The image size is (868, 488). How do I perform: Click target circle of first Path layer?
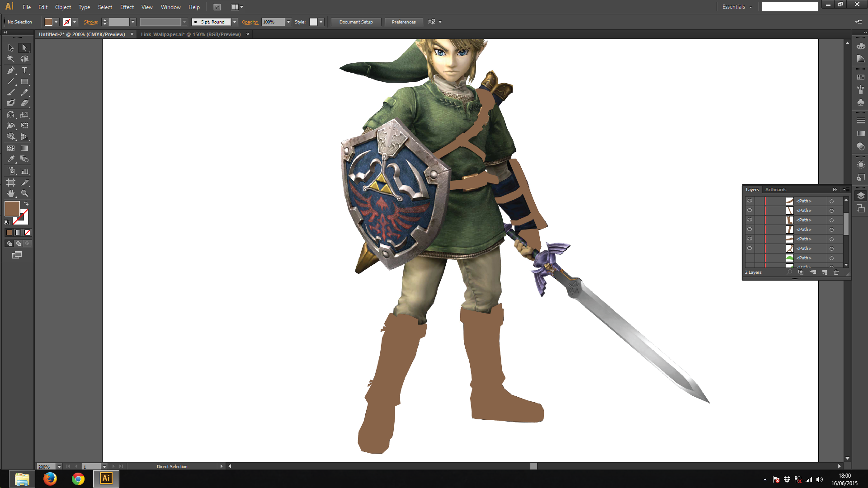pos(831,201)
